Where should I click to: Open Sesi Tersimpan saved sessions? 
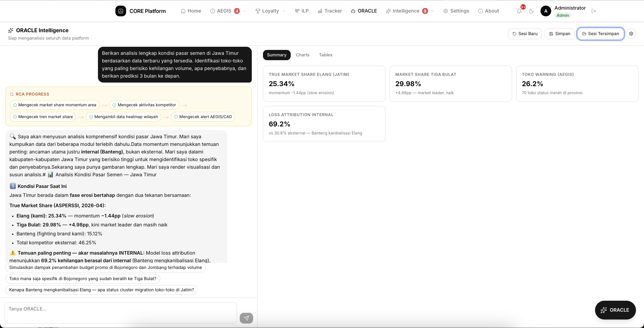[x=600, y=34]
